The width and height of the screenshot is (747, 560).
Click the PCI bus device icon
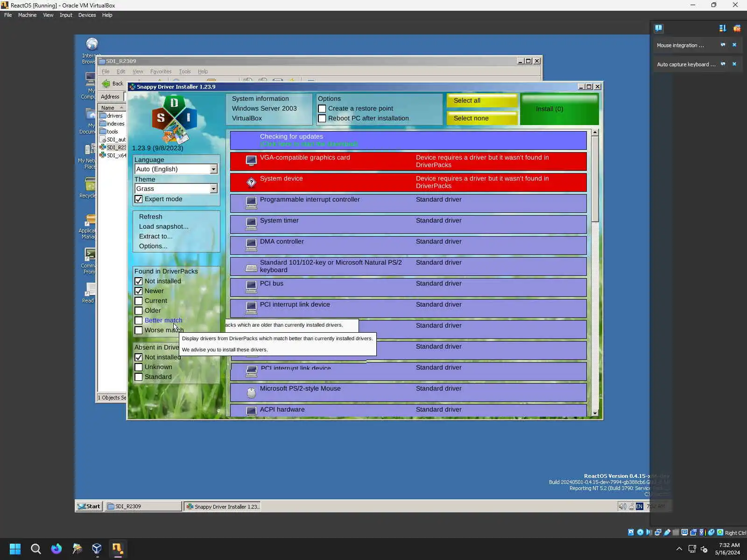[x=251, y=287]
